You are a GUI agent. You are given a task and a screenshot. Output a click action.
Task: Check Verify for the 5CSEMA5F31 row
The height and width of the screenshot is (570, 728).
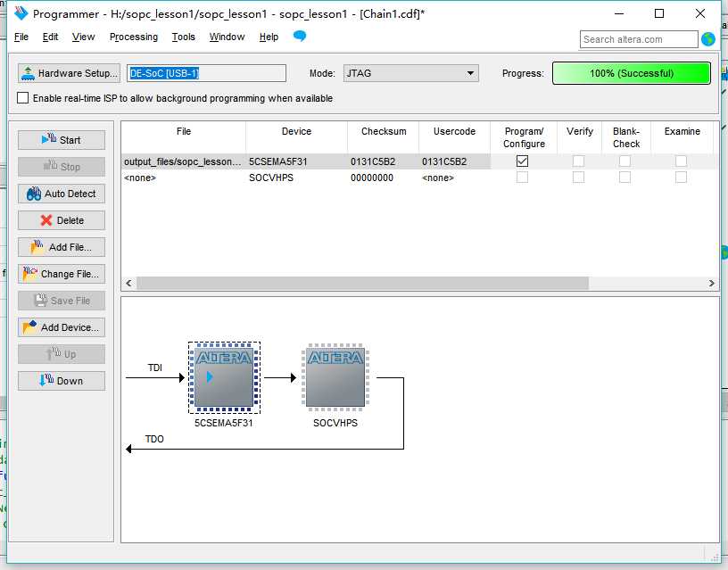[578, 161]
